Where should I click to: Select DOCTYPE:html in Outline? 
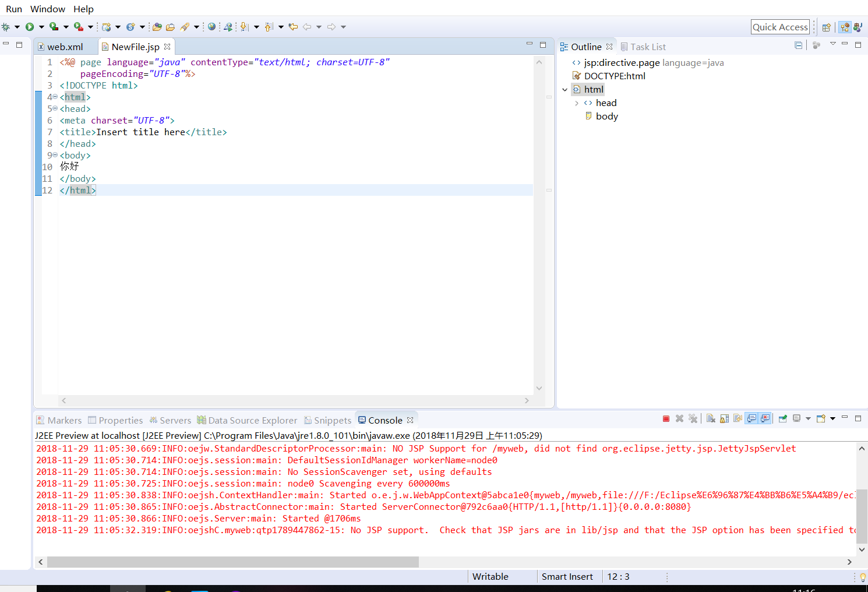pyautogui.click(x=609, y=76)
